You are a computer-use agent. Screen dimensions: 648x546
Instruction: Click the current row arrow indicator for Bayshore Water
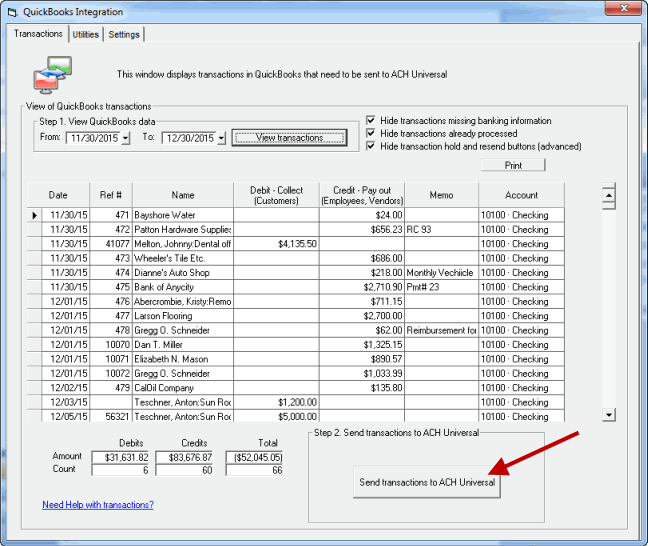pyautogui.click(x=34, y=215)
